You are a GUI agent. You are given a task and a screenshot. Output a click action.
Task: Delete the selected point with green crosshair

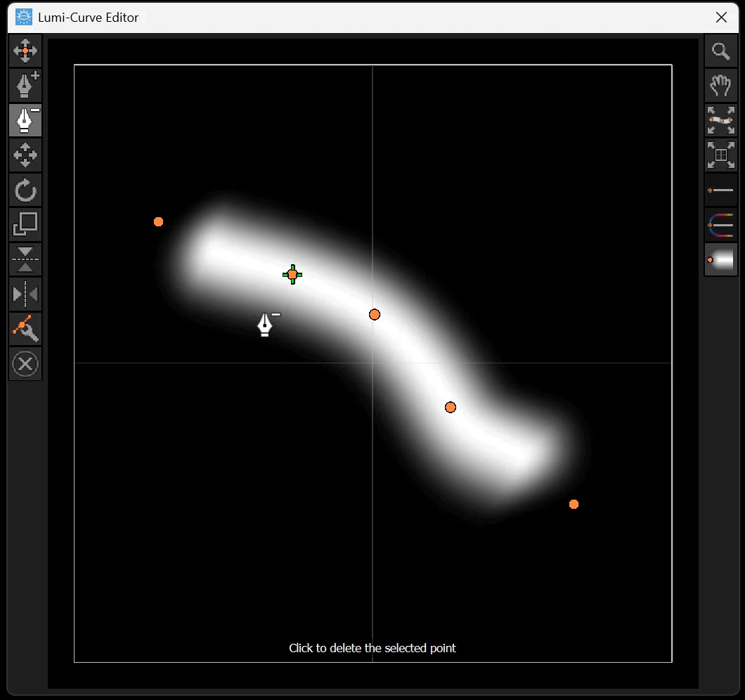coord(292,275)
